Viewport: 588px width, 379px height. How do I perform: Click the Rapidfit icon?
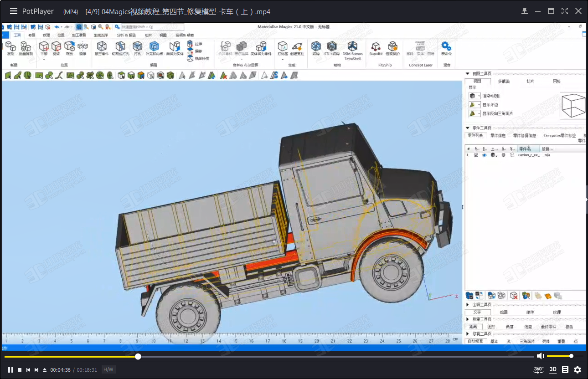tap(376, 46)
